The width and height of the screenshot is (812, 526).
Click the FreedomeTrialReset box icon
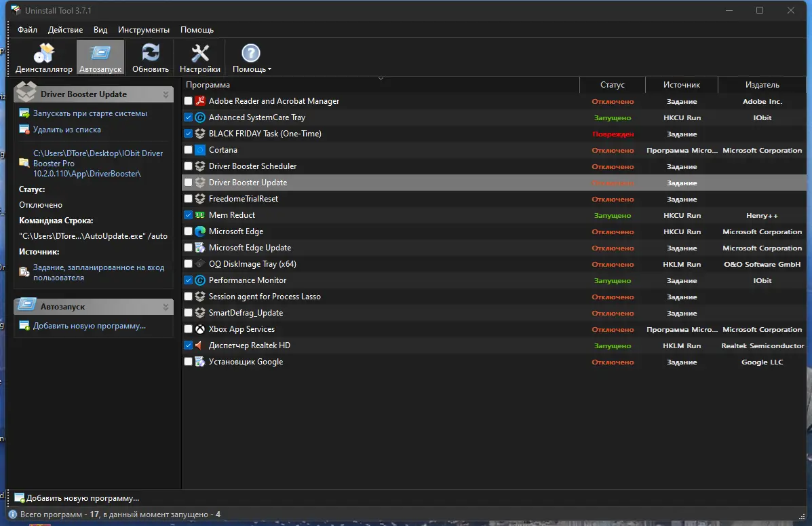click(200, 199)
